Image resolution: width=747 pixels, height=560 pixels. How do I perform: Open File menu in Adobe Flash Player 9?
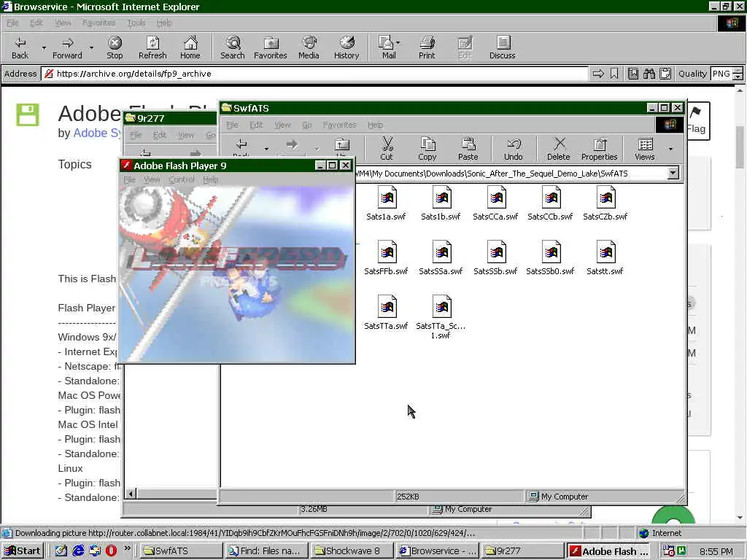click(129, 179)
